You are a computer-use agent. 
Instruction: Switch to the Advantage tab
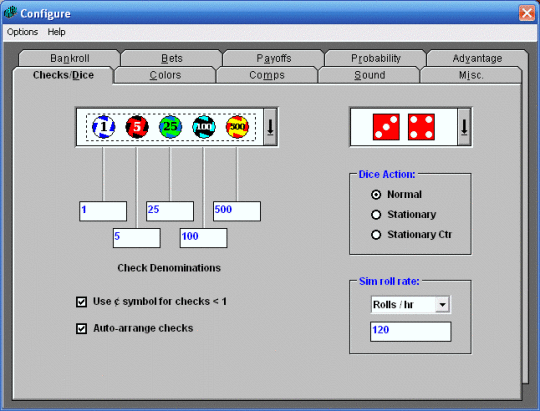pos(477,58)
